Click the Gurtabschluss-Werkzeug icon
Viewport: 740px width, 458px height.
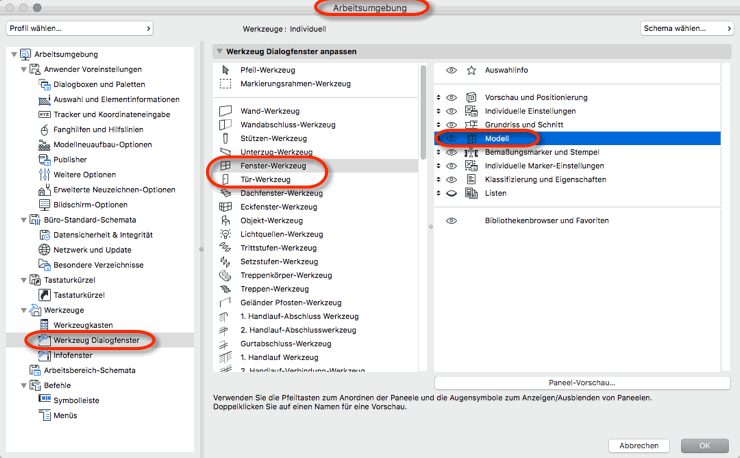point(224,344)
